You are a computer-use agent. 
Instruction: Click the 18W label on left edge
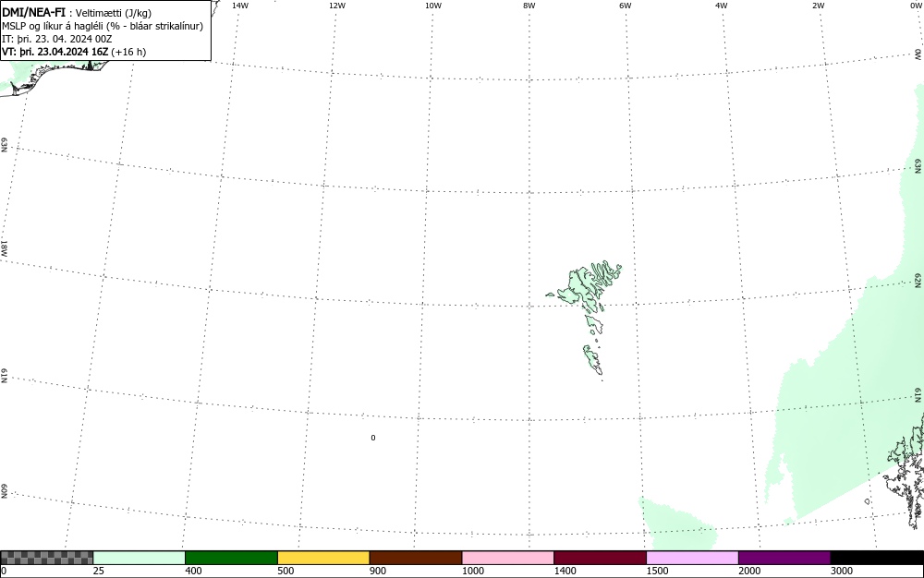4,247
